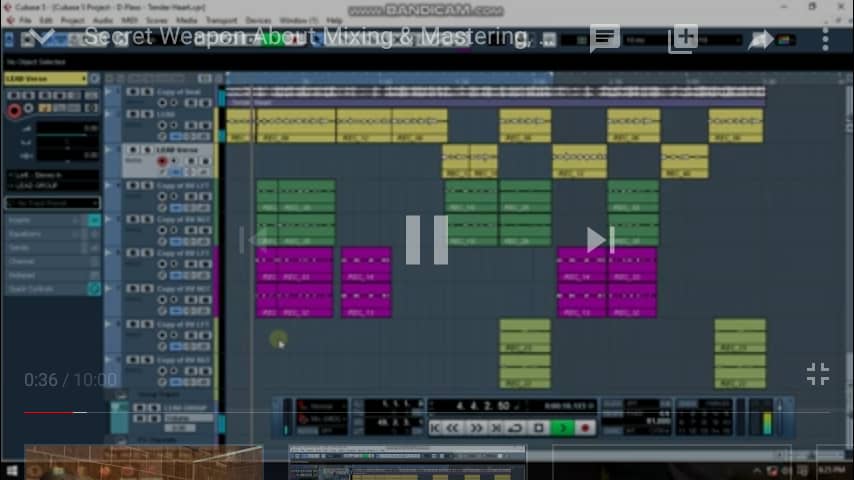
Task: Open the LEAD GROUP output routing dropdown
Action: [x=53, y=186]
